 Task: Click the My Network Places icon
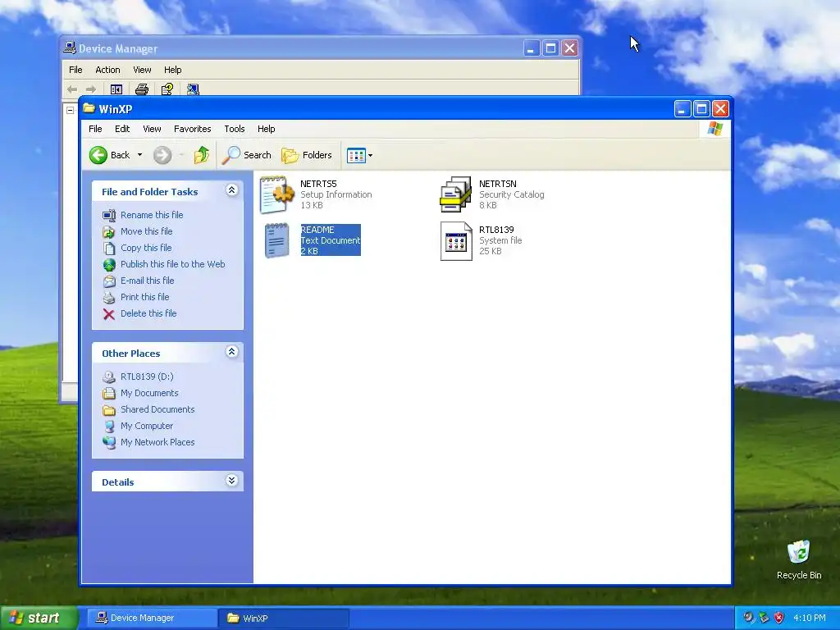coord(109,442)
